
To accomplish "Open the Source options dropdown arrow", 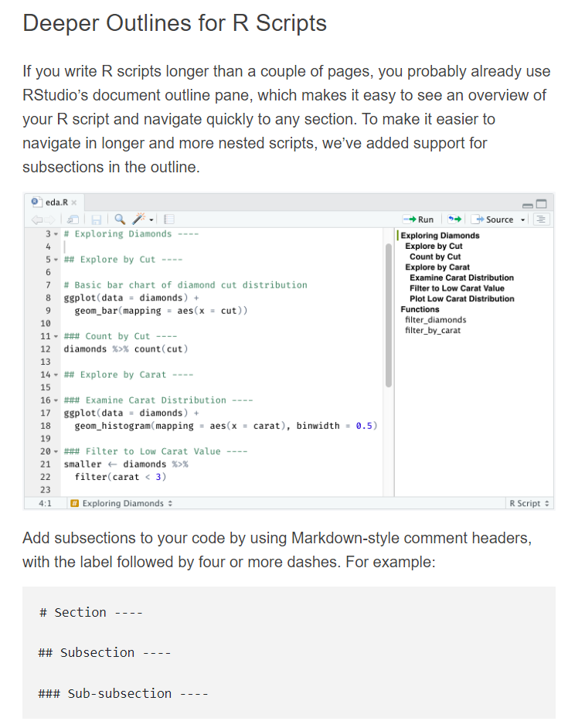I will pos(522,220).
